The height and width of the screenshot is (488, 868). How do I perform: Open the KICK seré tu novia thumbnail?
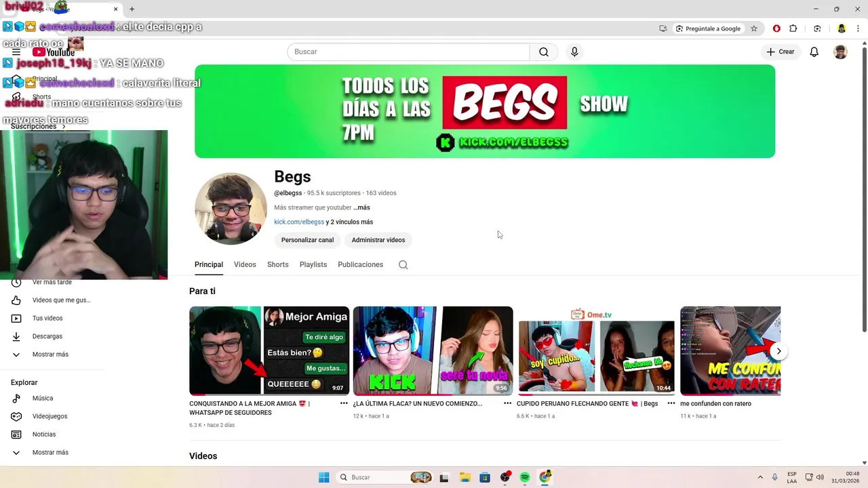point(433,351)
